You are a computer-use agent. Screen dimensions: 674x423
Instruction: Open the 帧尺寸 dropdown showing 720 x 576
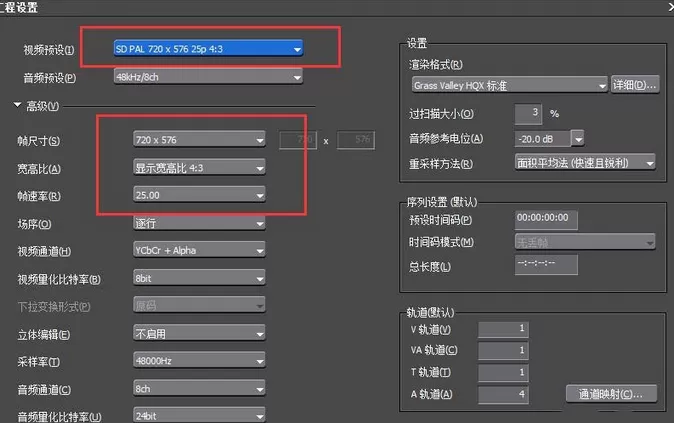coord(199,140)
